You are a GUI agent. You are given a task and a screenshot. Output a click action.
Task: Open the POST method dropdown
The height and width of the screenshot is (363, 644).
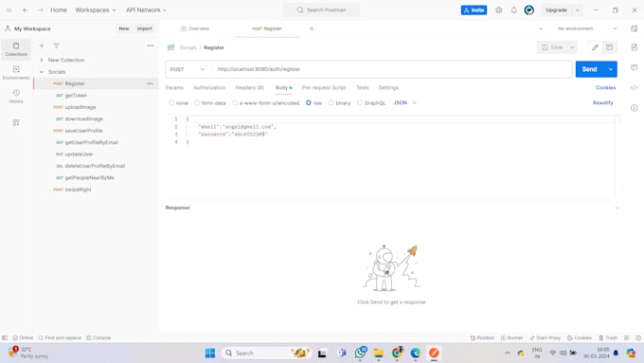[188, 69]
